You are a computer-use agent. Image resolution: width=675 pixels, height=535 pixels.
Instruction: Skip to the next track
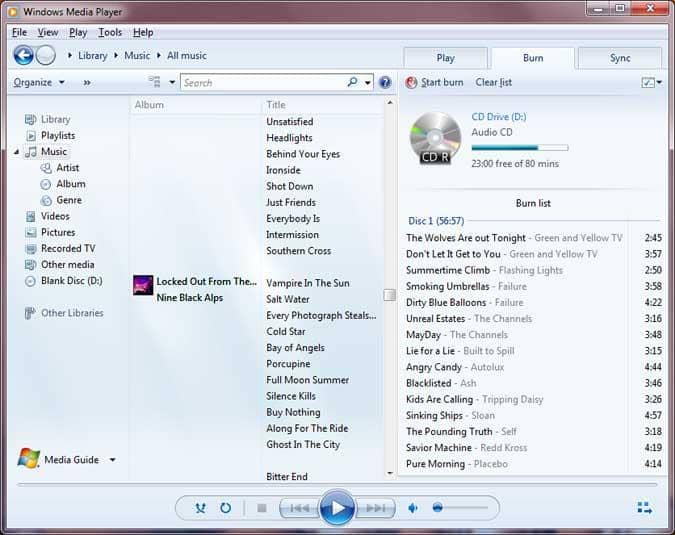[375, 508]
